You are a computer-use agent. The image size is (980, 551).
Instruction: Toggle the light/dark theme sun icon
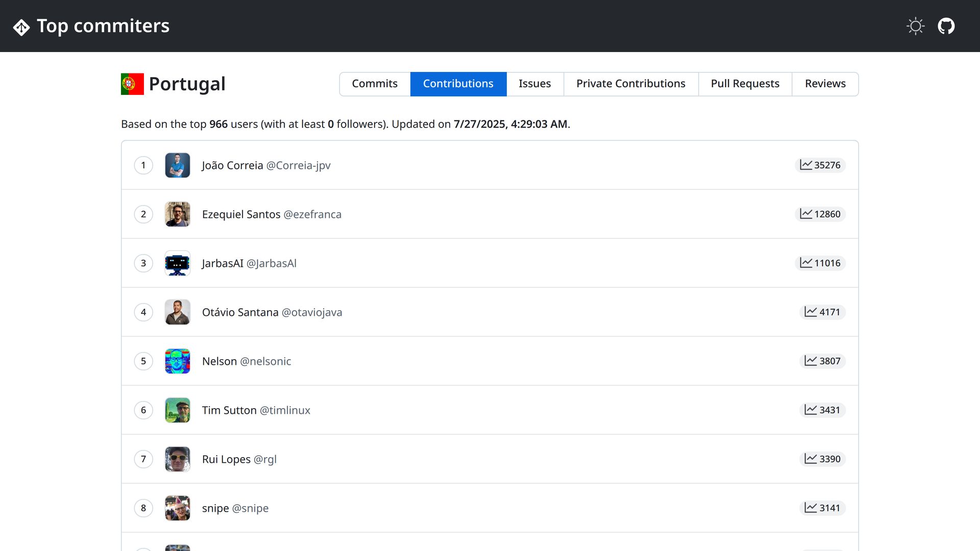[x=915, y=26]
